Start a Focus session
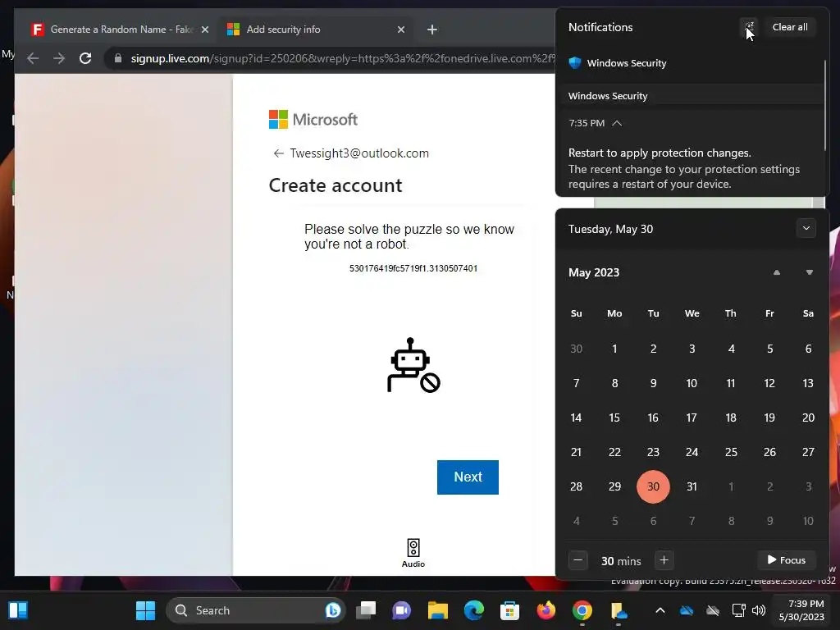 [786, 559]
